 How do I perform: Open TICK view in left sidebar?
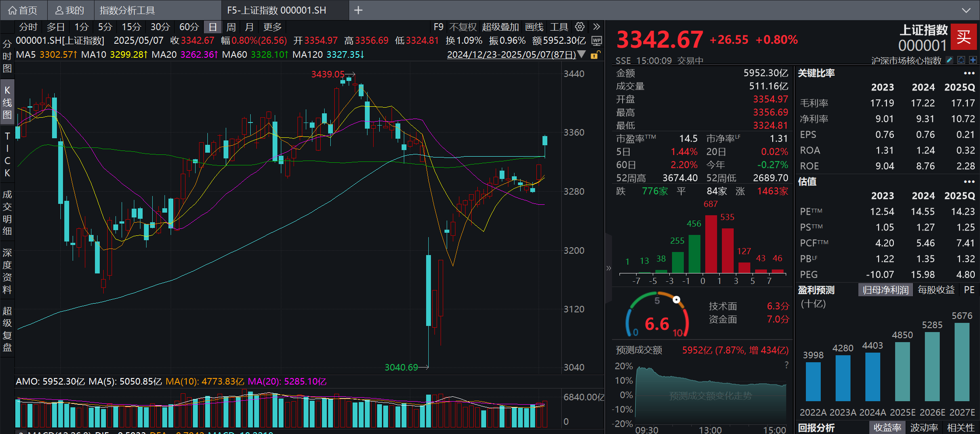pyautogui.click(x=7, y=154)
